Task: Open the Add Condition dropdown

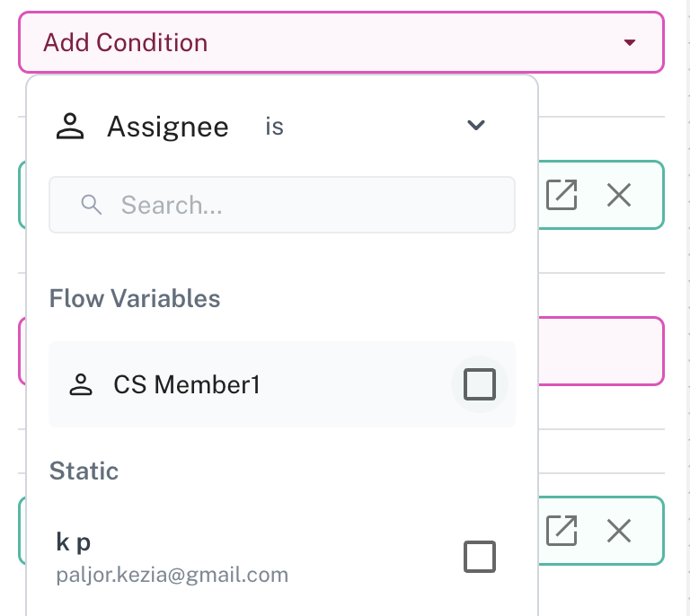Action: pyautogui.click(x=340, y=42)
